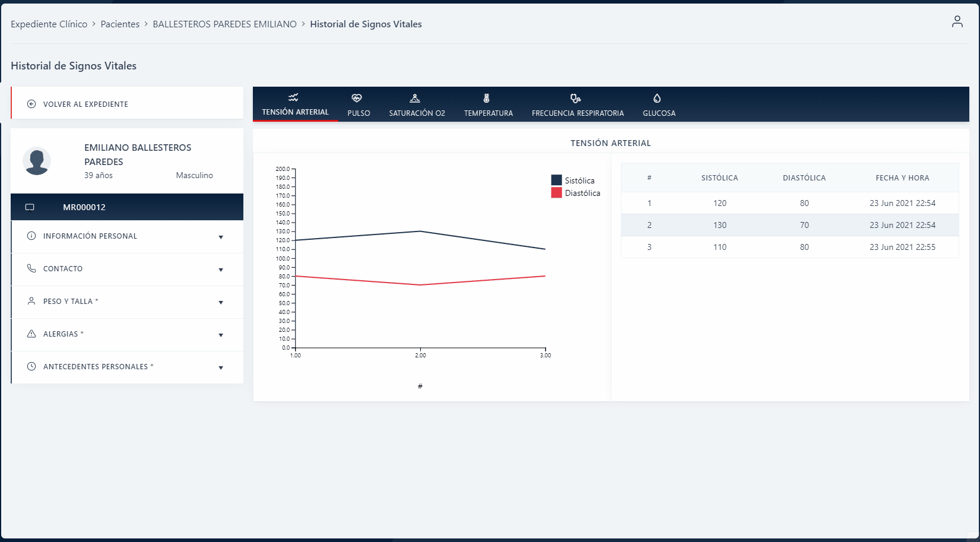Collapse the Alergias chevron
This screenshot has height=542, width=980.
221,334
